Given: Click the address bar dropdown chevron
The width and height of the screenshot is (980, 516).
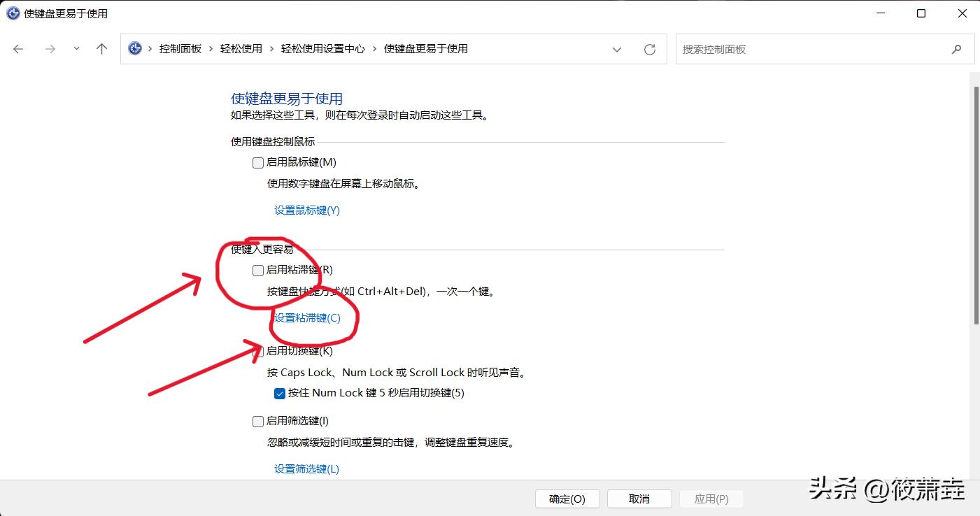Looking at the screenshot, I should pos(616,49).
